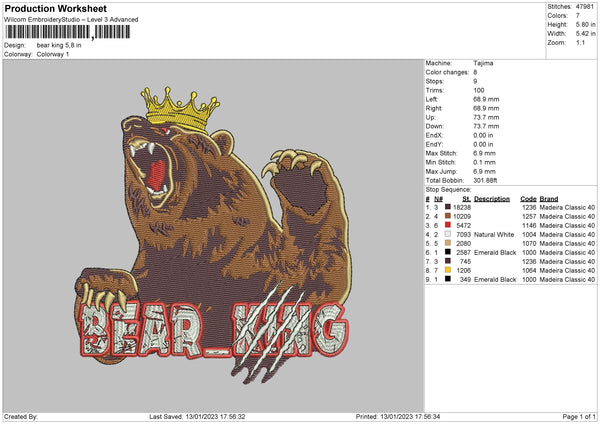The image size is (600, 424).
Task: Click the 'St.' column header
Action: (x=466, y=199)
